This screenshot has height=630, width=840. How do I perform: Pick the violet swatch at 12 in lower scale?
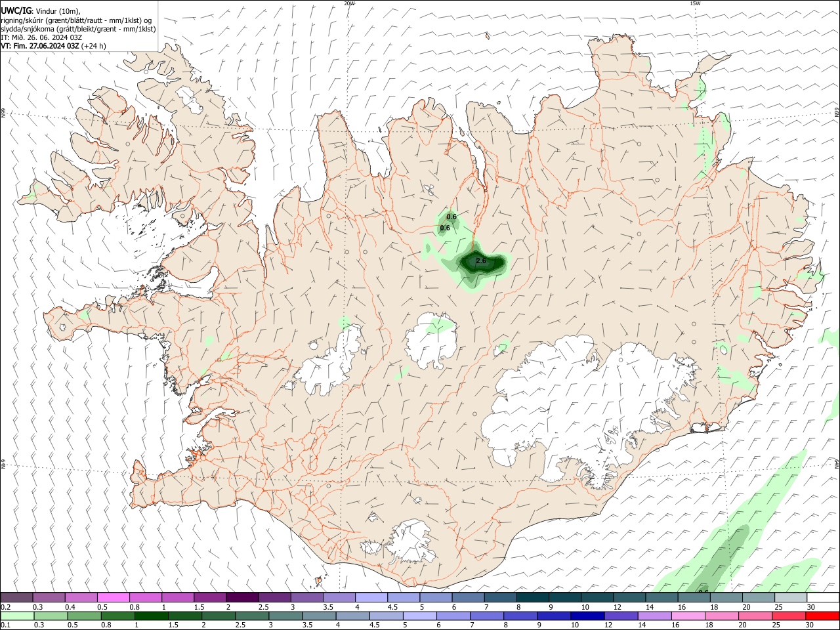620,616
